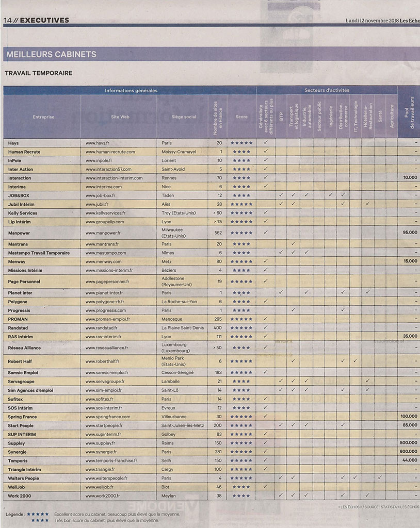Click the 'Site Web' column header
420x528 pixels.
pos(120,117)
